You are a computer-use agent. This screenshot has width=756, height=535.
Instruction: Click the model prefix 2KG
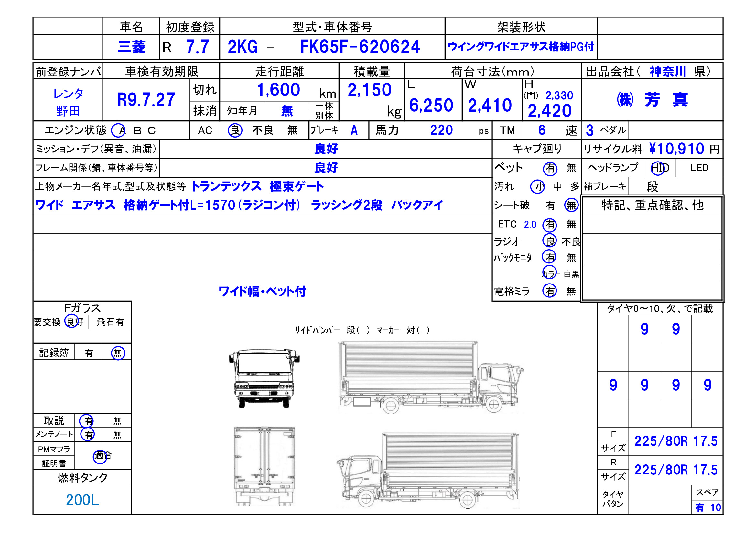point(243,47)
